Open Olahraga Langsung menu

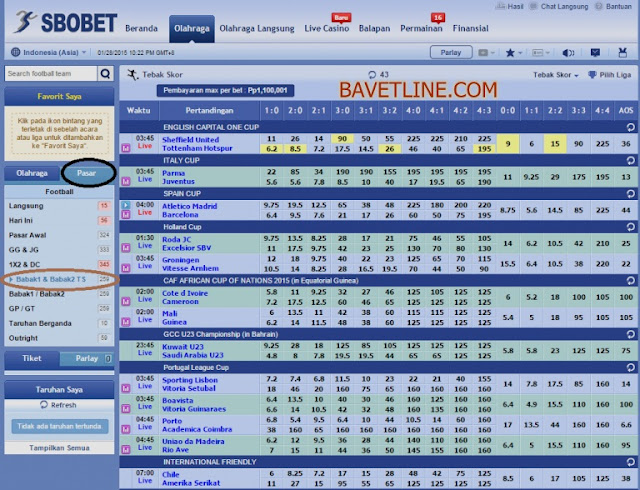(257, 29)
